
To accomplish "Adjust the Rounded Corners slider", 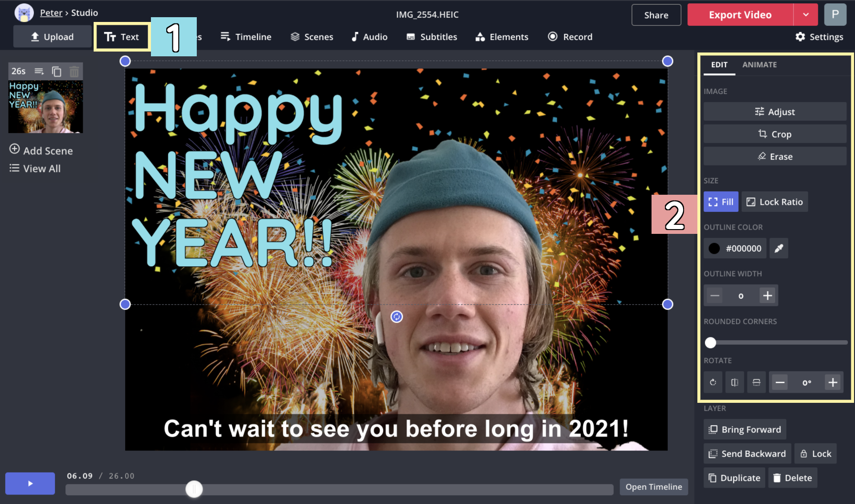I will point(710,343).
